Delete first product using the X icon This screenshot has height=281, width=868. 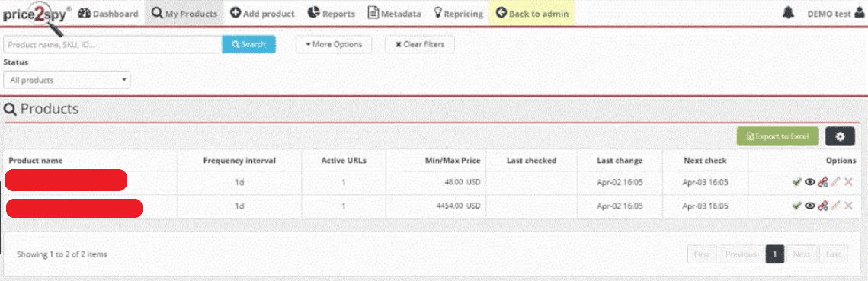(848, 182)
